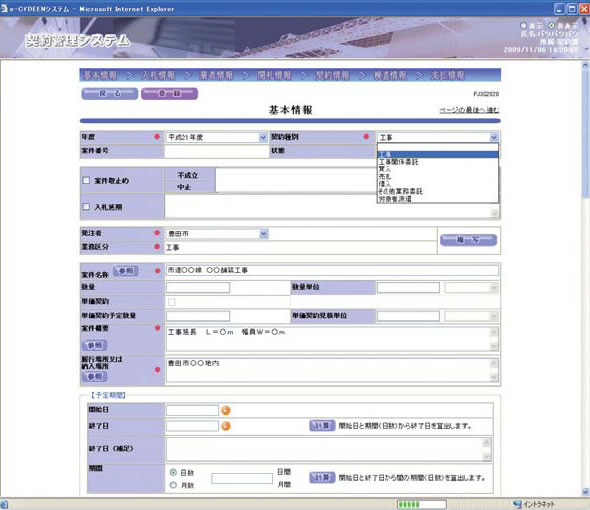Click 計算 button in 期間 row

[x=322, y=478]
